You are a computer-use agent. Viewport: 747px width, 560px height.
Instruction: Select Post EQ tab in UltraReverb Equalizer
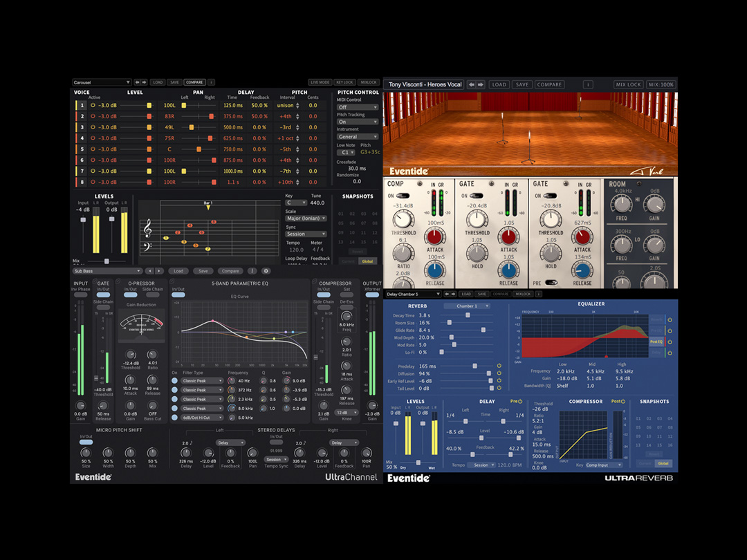click(656, 342)
